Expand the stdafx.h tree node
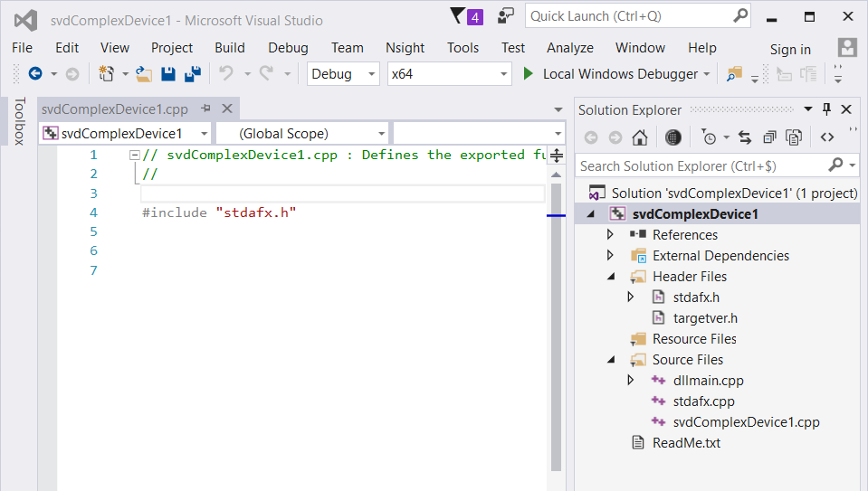Image resolution: width=868 pixels, height=491 pixels. click(x=631, y=297)
